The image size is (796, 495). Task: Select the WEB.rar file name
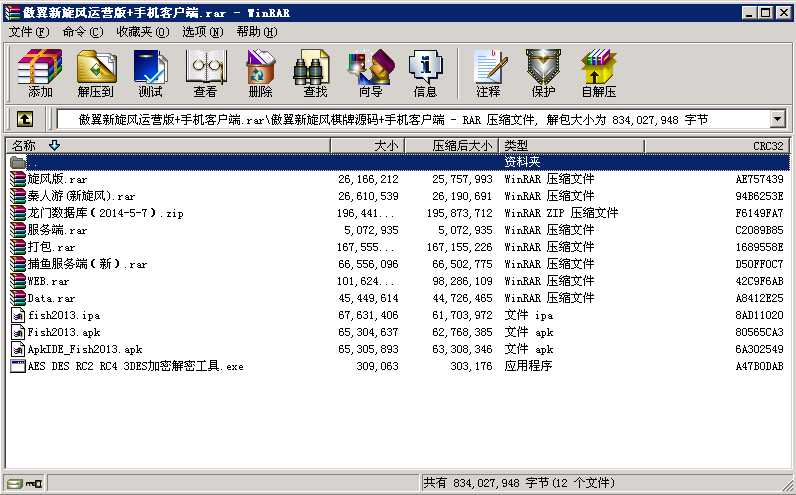coord(48,281)
